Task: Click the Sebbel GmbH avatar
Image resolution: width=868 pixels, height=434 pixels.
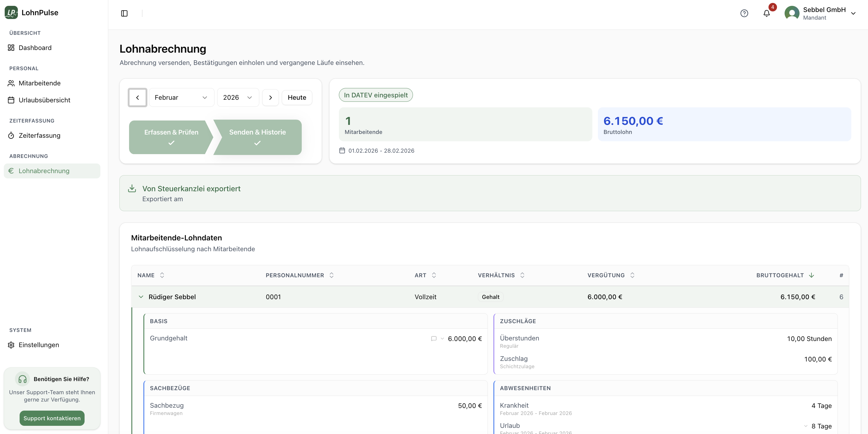Action: (792, 13)
